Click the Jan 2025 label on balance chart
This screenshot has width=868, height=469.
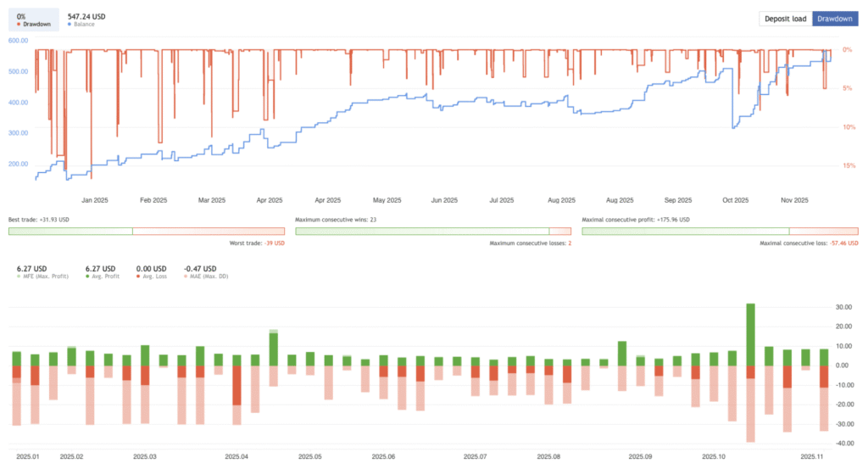(x=94, y=201)
